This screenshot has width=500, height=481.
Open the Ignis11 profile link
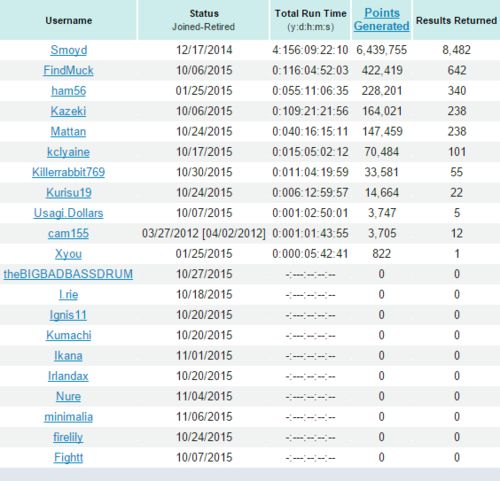68,315
